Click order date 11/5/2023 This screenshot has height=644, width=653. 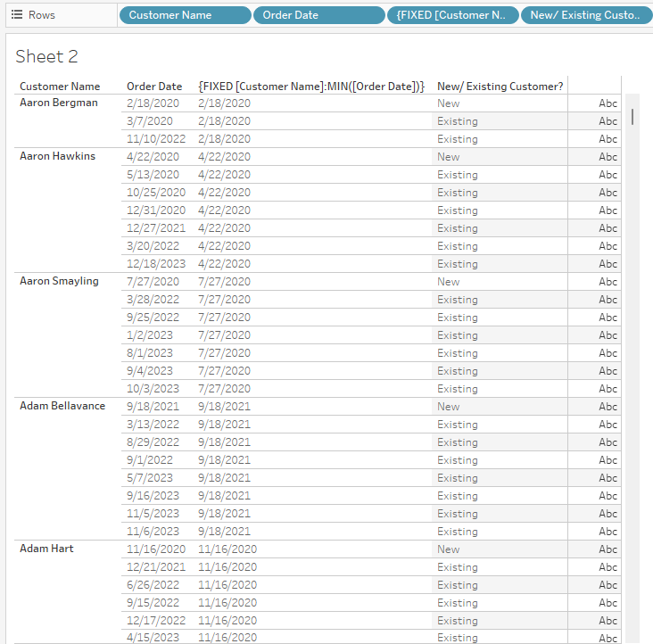(x=153, y=514)
